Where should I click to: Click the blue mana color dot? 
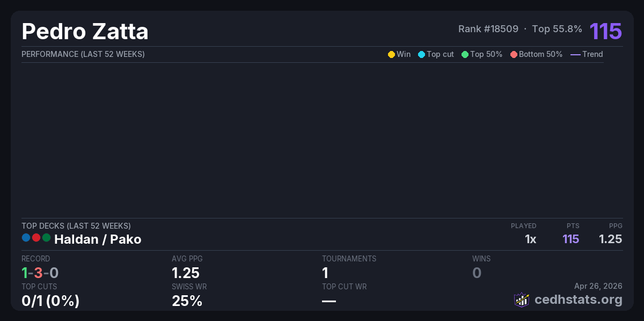coord(26,238)
